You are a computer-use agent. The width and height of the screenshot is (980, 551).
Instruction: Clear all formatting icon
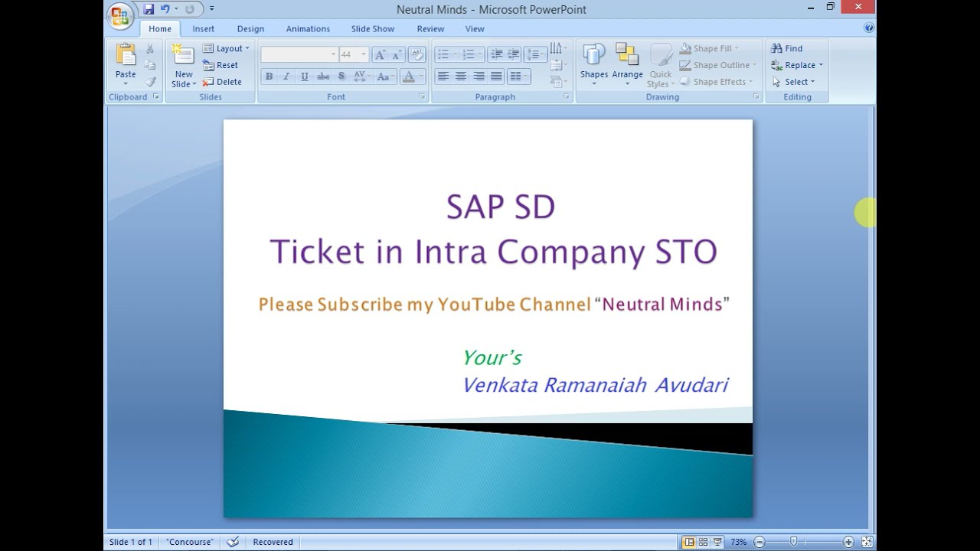click(416, 54)
